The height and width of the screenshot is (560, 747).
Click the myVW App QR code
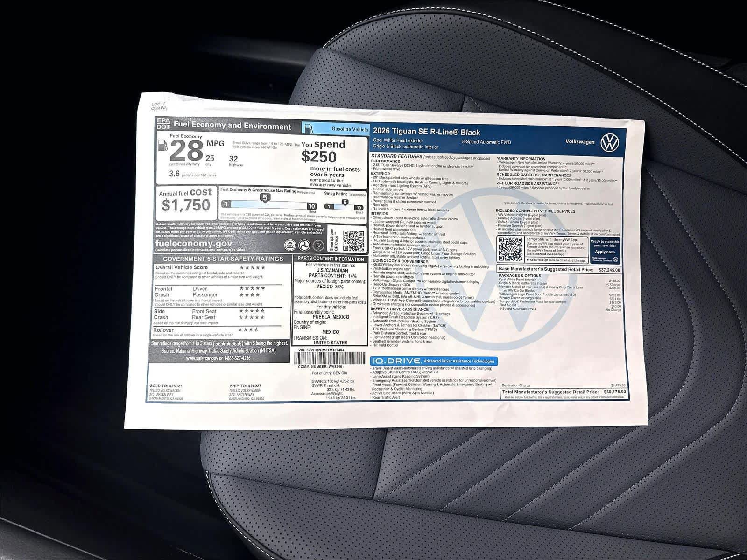(510, 249)
